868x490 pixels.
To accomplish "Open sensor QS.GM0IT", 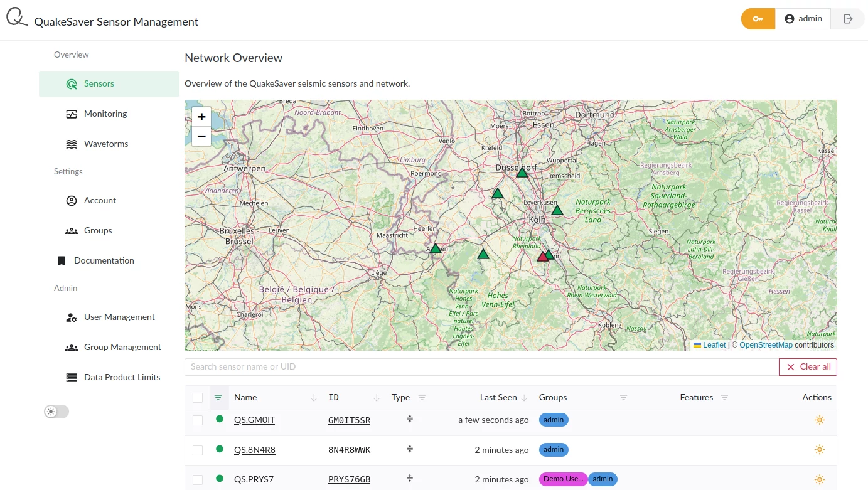I will (255, 420).
